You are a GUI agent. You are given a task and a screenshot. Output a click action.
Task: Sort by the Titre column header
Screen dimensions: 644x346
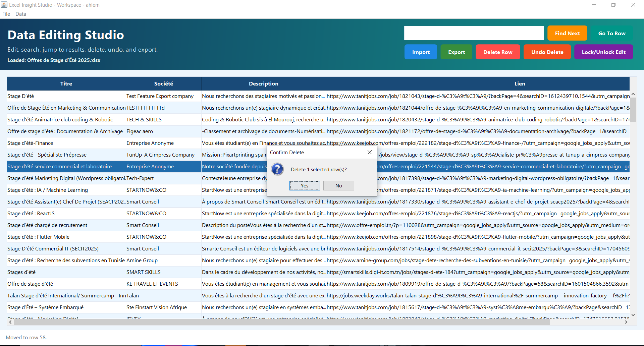[x=66, y=83]
